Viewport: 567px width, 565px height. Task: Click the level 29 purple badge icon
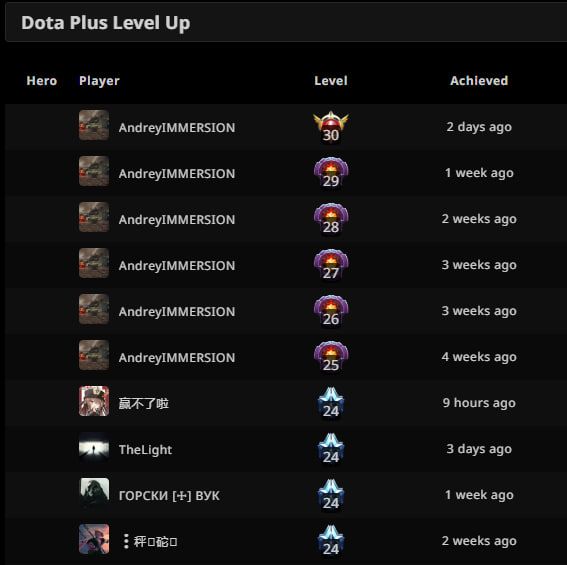click(331, 173)
